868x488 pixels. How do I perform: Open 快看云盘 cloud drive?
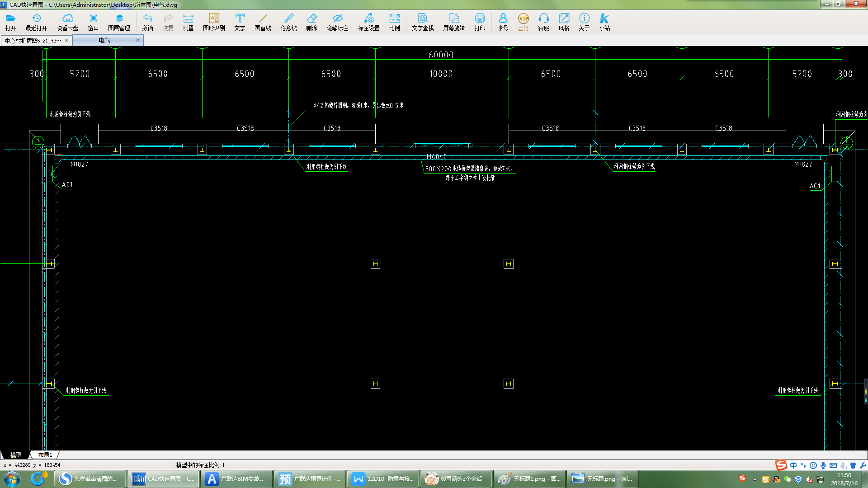coord(67,22)
